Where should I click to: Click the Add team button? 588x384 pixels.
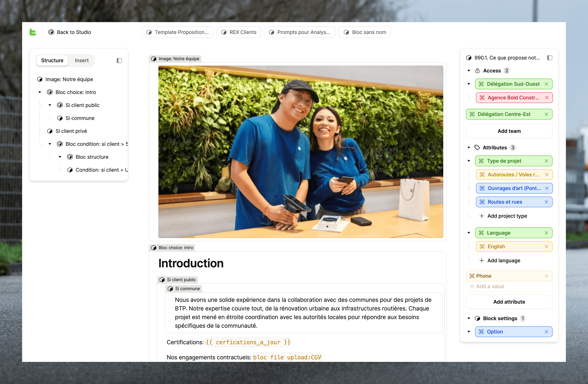(509, 131)
